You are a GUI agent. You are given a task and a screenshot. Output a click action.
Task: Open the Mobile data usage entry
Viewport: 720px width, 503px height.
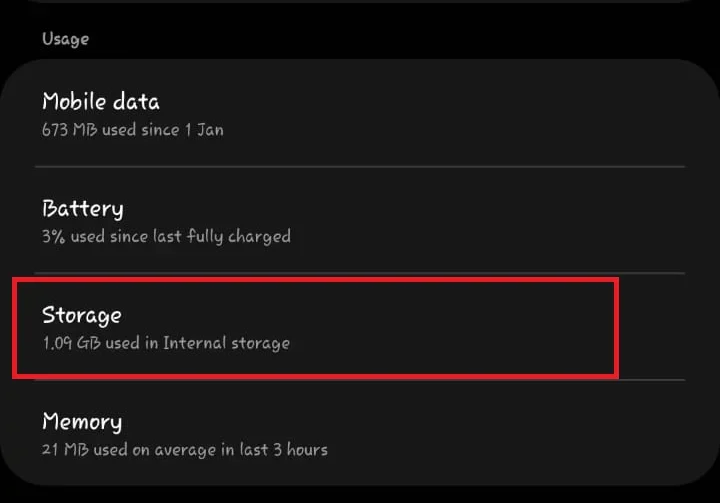click(x=360, y=114)
